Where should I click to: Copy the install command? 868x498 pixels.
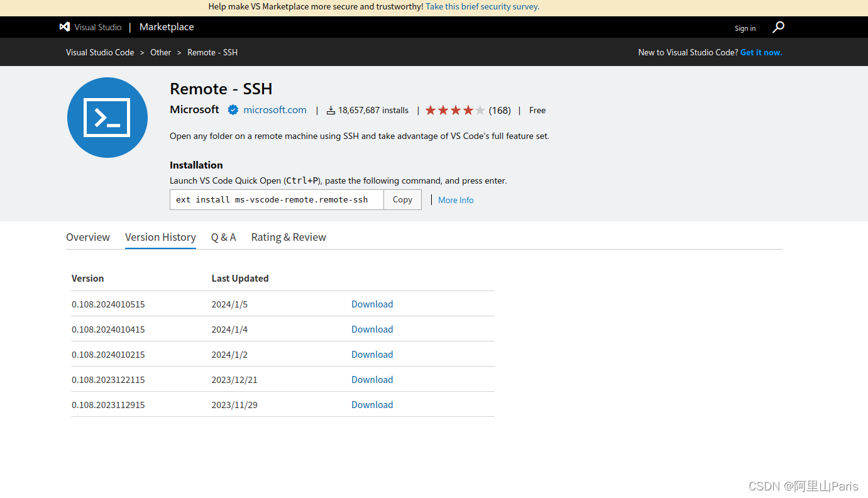(402, 199)
